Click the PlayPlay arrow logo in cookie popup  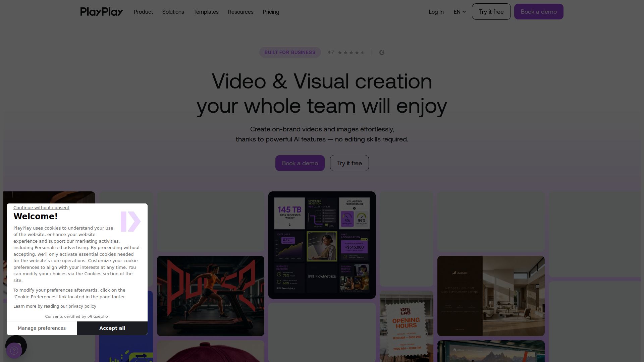click(130, 221)
